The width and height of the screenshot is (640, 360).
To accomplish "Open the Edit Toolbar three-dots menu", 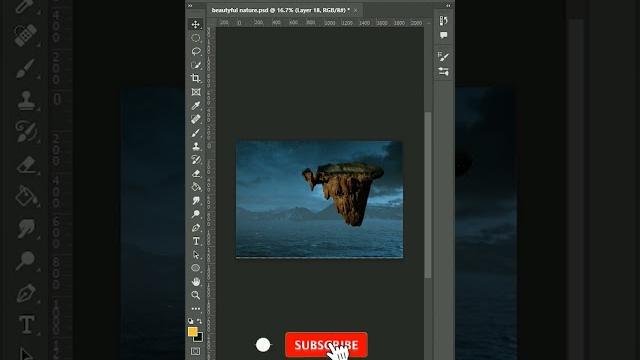I will point(196,309).
